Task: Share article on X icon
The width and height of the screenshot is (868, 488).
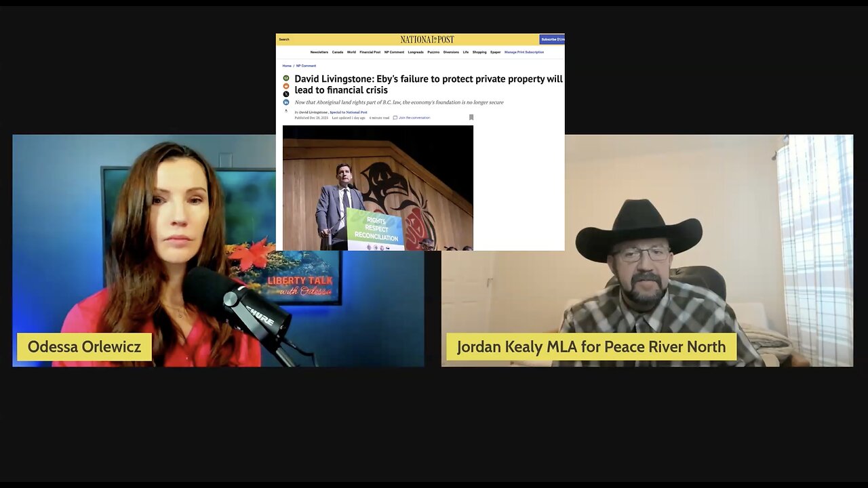Action: tap(286, 94)
